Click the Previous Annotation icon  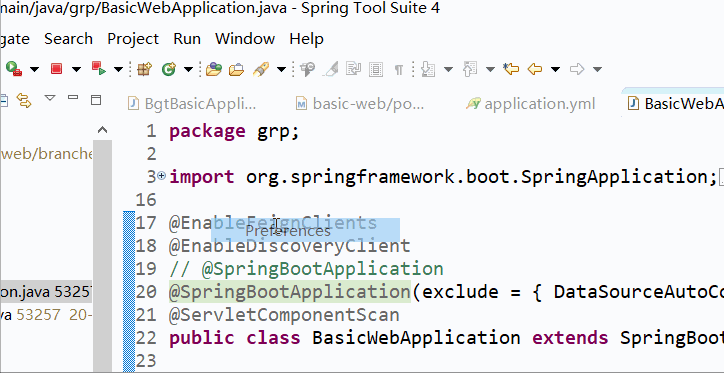click(470, 69)
